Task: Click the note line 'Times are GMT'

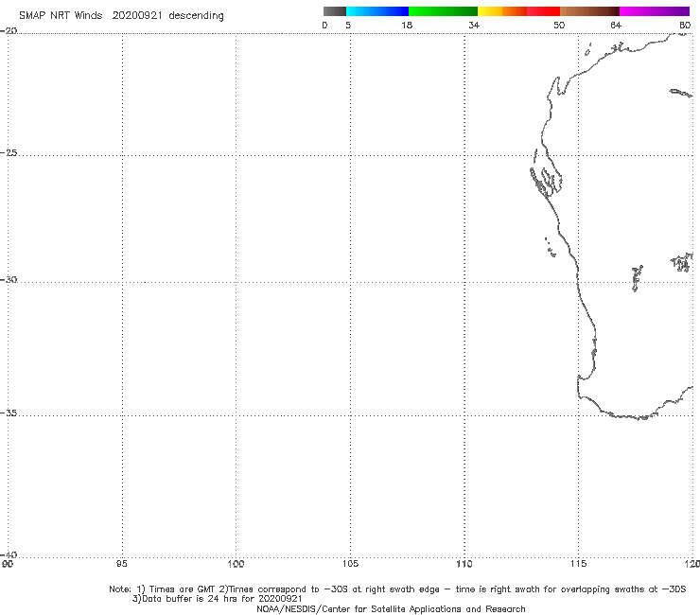Action: (x=184, y=589)
